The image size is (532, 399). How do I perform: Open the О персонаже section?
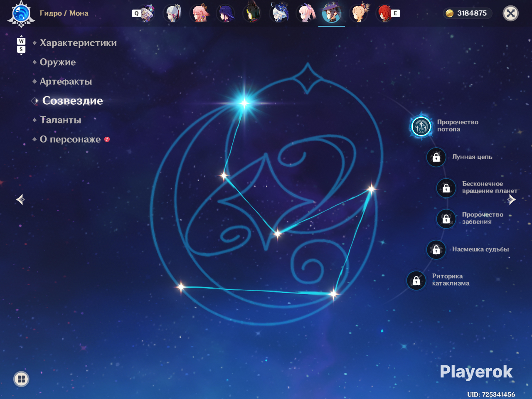coord(70,139)
